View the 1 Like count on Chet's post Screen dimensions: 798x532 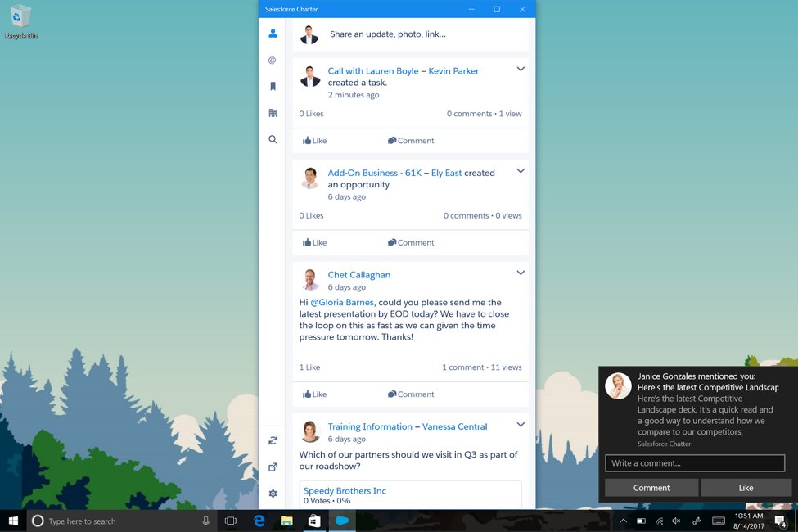(x=309, y=367)
